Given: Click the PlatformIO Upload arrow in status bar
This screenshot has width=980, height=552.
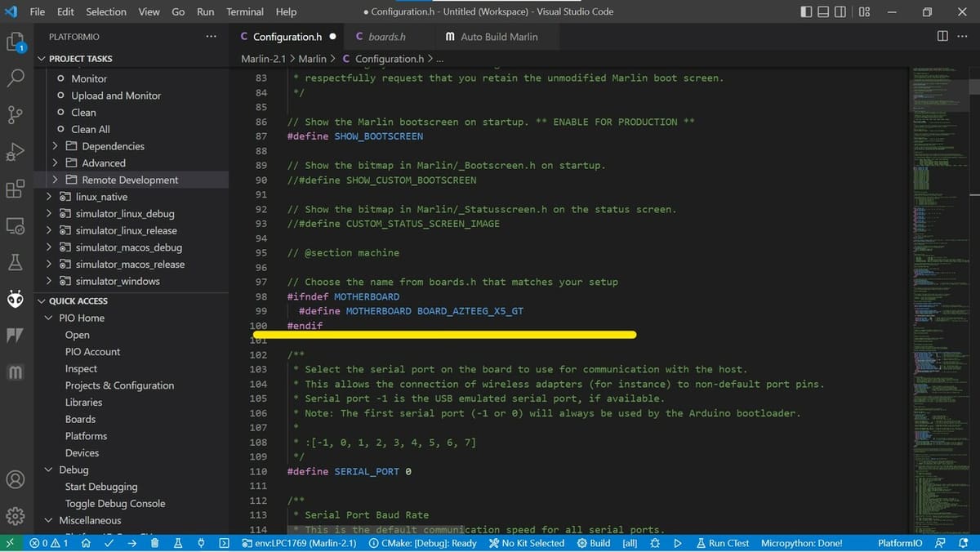Looking at the screenshot, I should pos(132,543).
